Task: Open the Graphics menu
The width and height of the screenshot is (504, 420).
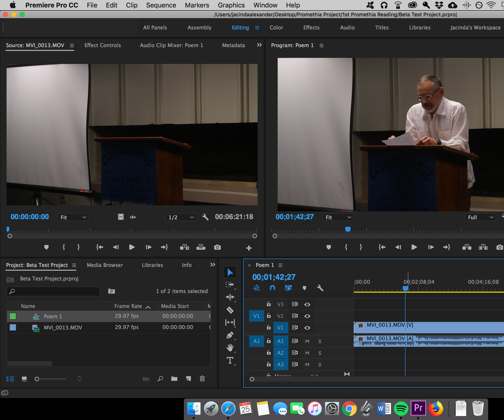Action: [231, 5]
